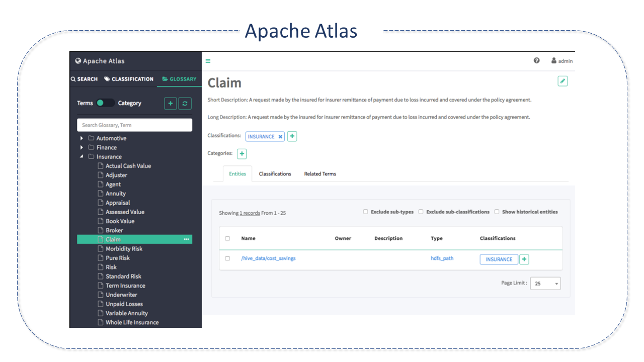Image resolution: width=644 pixels, height=362 pixels.
Task: Open the Claim term options ellipsis
Action: (x=187, y=239)
